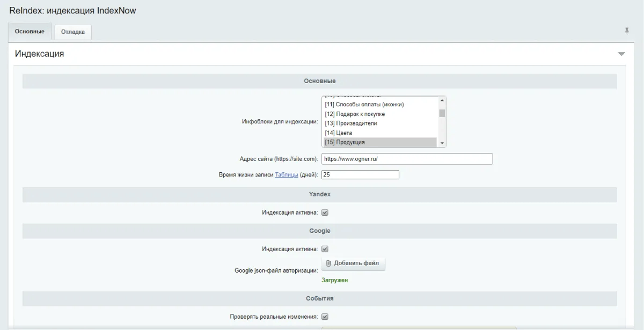644x330 pixels.
Task: Focus the record lifetime days field
Action: (x=360, y=175)
